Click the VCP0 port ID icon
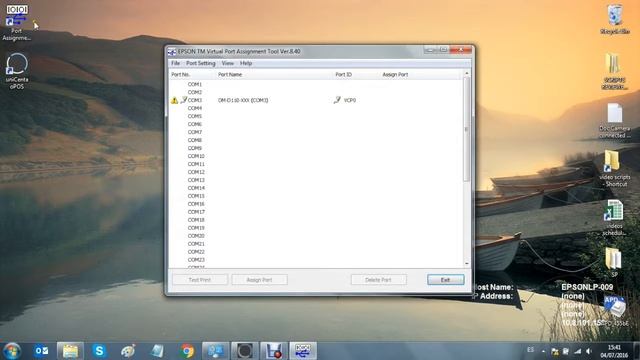The image size is (640, 360). point(337,100)
